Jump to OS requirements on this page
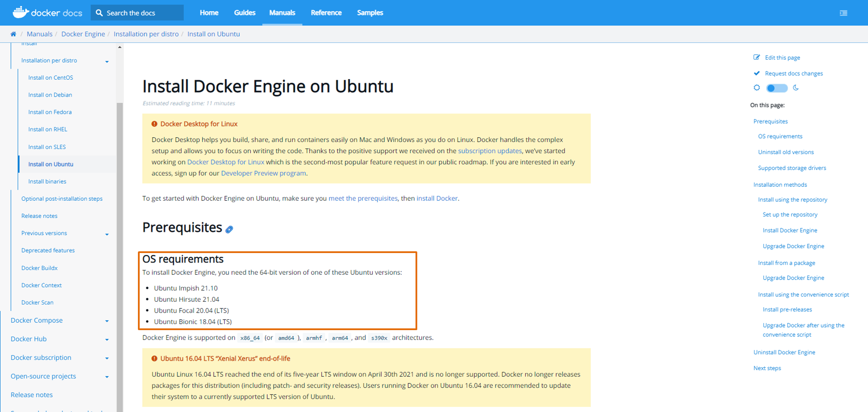Screen dimensions: 868x412 pyautogui.click(x=780, y=136)
